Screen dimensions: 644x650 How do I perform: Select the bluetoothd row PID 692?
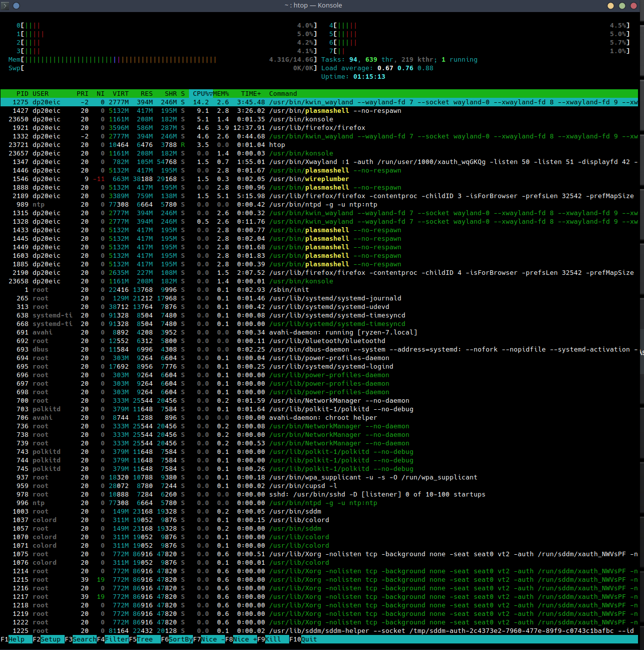coord(319,341)
